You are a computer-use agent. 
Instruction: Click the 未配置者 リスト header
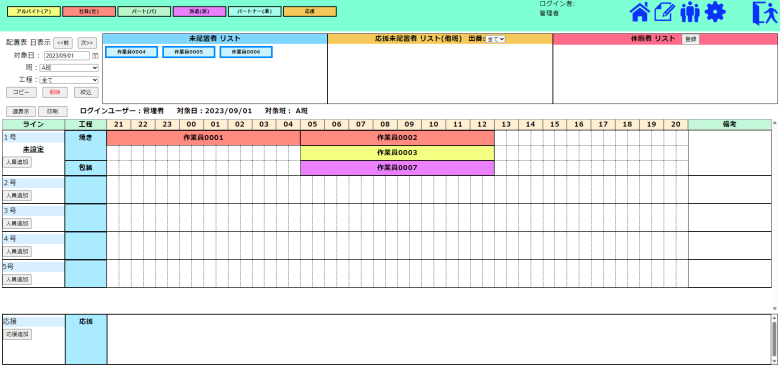215,39
